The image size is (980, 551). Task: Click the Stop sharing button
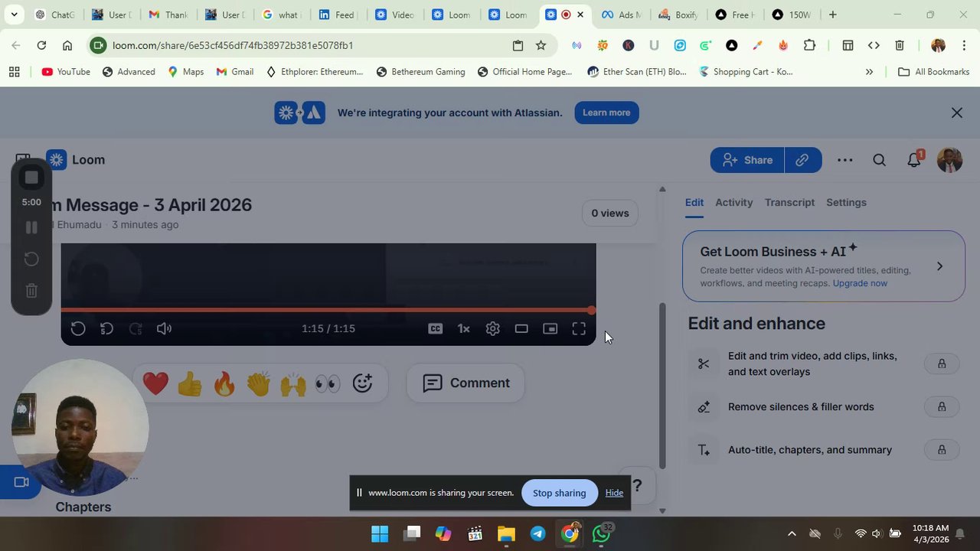(559, 493)
